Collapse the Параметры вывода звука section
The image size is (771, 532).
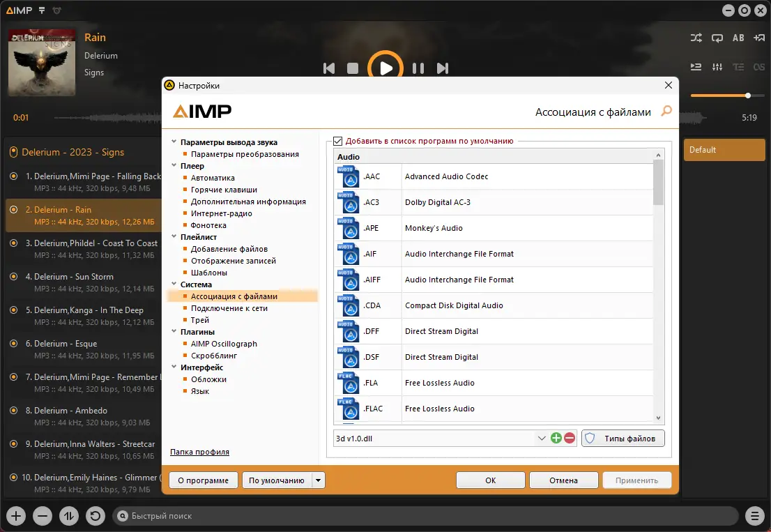click(x=174, y=142)
